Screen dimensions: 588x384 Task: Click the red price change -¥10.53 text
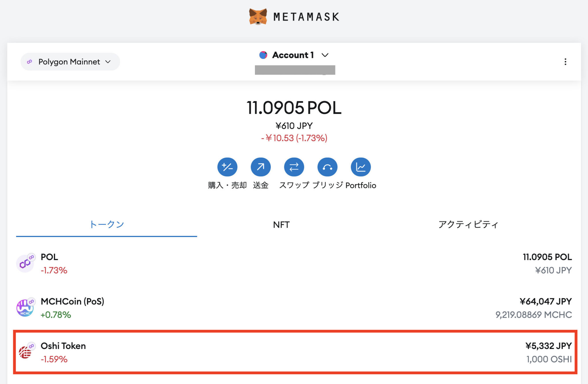[294, 138]
